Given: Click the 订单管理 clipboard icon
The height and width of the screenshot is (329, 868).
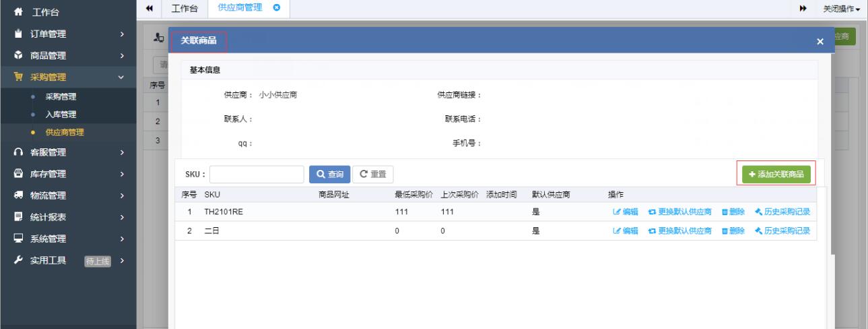Looking at the screenshot, I should pyautogui.click(x=18, y=33).
